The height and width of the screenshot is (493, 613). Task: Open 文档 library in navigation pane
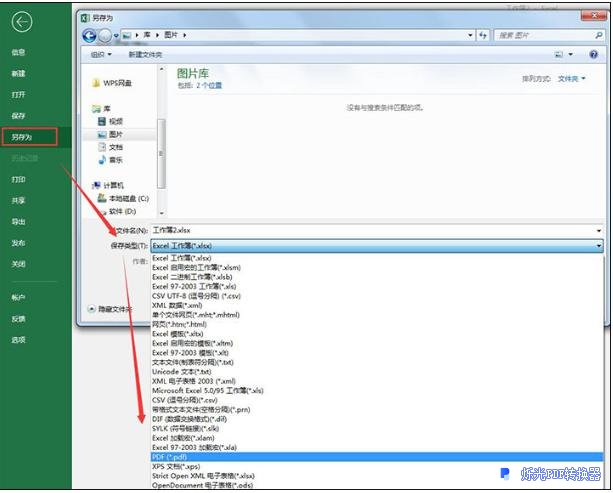click(x=110, y=147)
